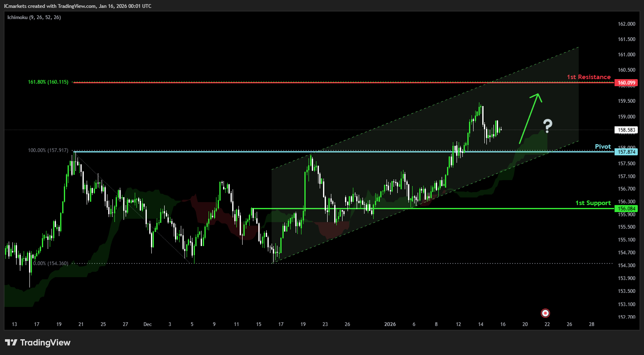Click the 1st Resistance text label
The height and width of the screenshot is (355, 644).
click(x=588, y=77)
